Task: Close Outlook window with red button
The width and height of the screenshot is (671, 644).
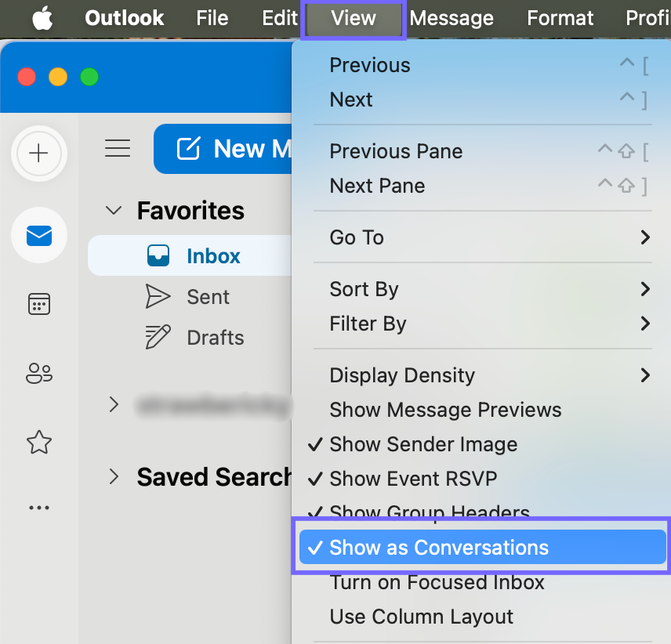Action: click(x=27, y=77)
